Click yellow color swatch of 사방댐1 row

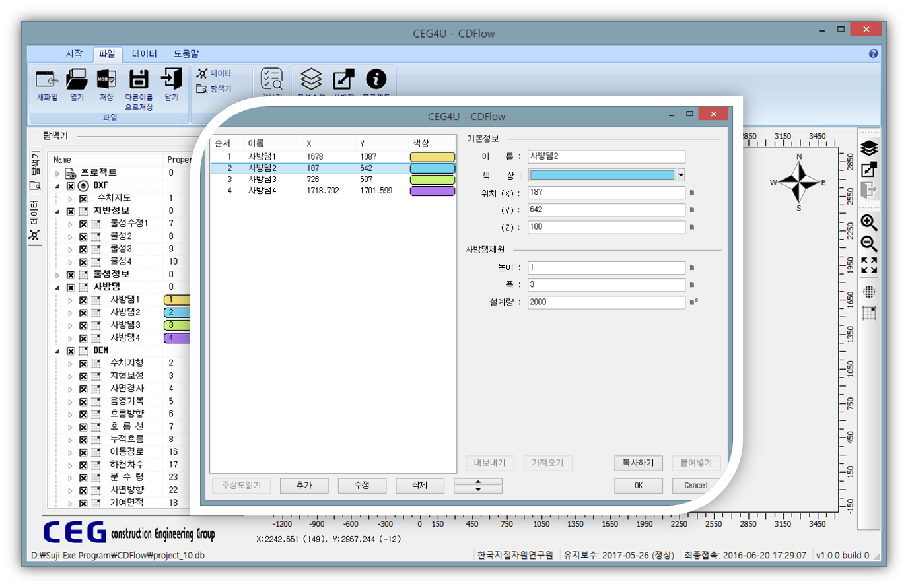click(x=433, y=157)
